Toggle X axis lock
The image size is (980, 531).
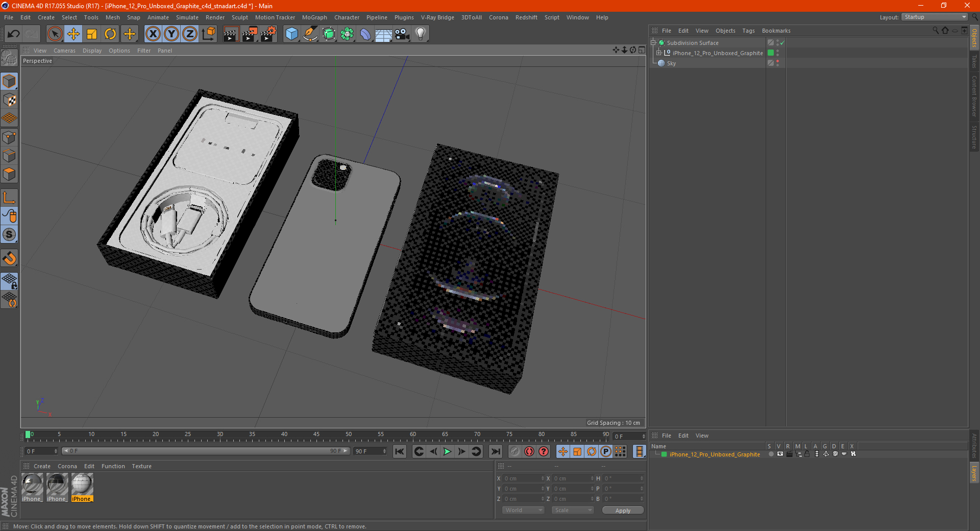point(153,34)
